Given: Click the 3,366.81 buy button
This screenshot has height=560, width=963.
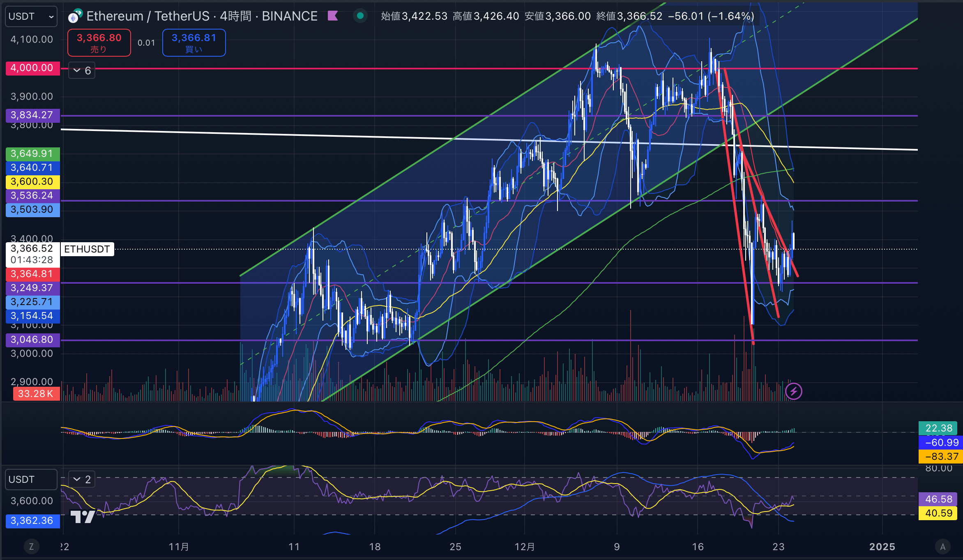Looking at the screenshot, I should (x=194, y=43).
